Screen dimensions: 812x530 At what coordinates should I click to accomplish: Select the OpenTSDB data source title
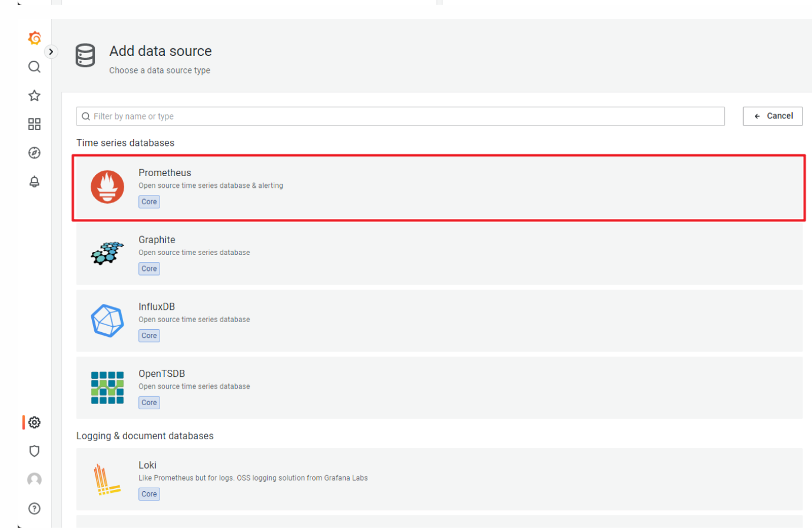pyautogui.click(x=162, y=374)
